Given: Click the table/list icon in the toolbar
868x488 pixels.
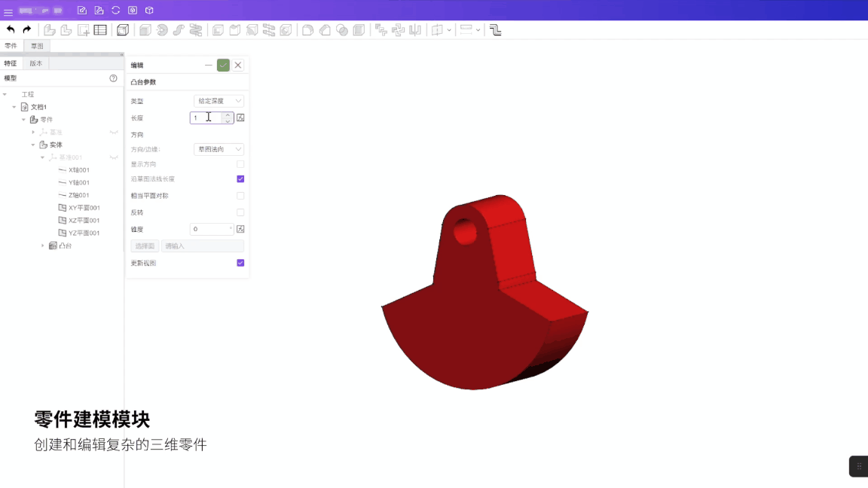Looking at the screenshot, I should pos(100,30).
